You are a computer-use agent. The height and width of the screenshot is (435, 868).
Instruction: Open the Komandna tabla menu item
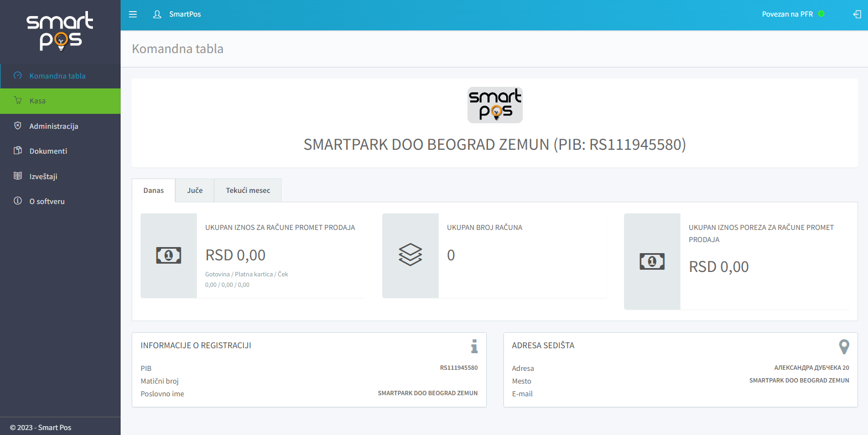[x=60, y=76]
